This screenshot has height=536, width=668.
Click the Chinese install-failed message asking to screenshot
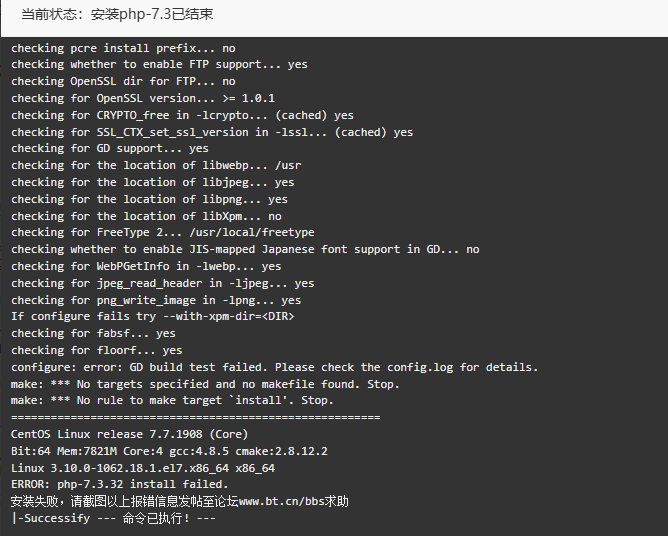[179, 501]
